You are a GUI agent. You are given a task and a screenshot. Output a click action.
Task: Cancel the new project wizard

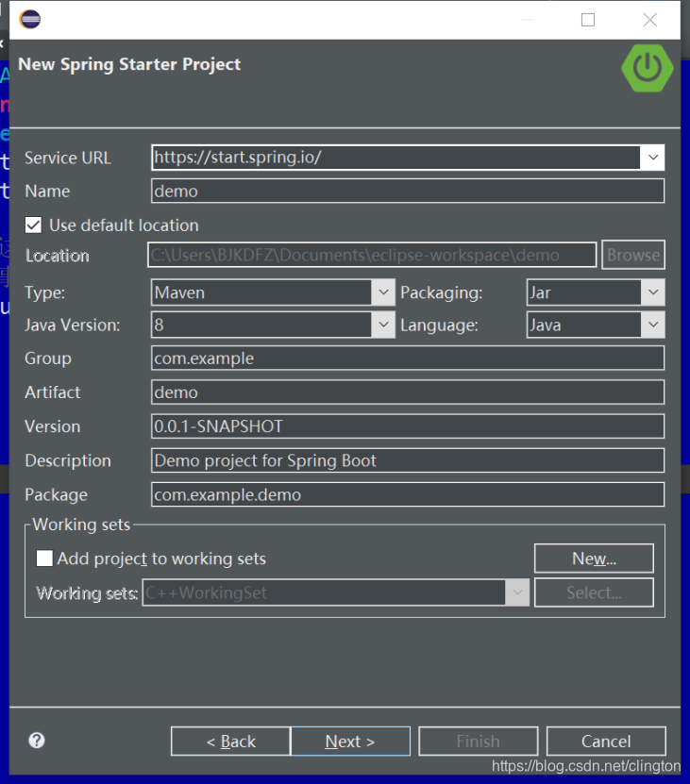pyautogui.click(x=606, y=741)
